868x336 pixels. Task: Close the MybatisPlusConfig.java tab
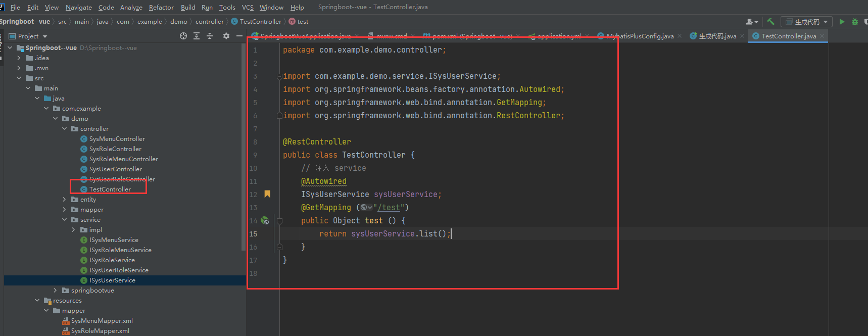[x=680, y=36]
